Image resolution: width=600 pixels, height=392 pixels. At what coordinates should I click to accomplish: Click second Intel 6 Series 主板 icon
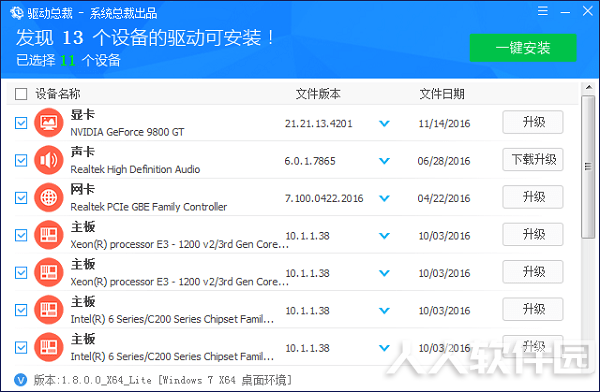click(49, 347)
